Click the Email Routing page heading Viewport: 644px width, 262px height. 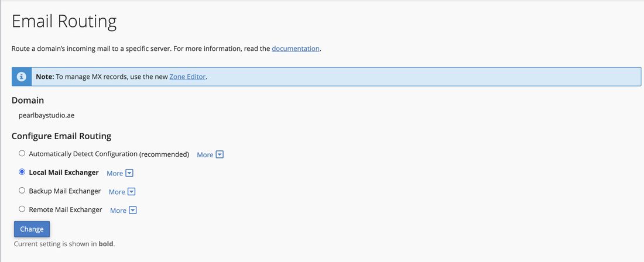64,22
